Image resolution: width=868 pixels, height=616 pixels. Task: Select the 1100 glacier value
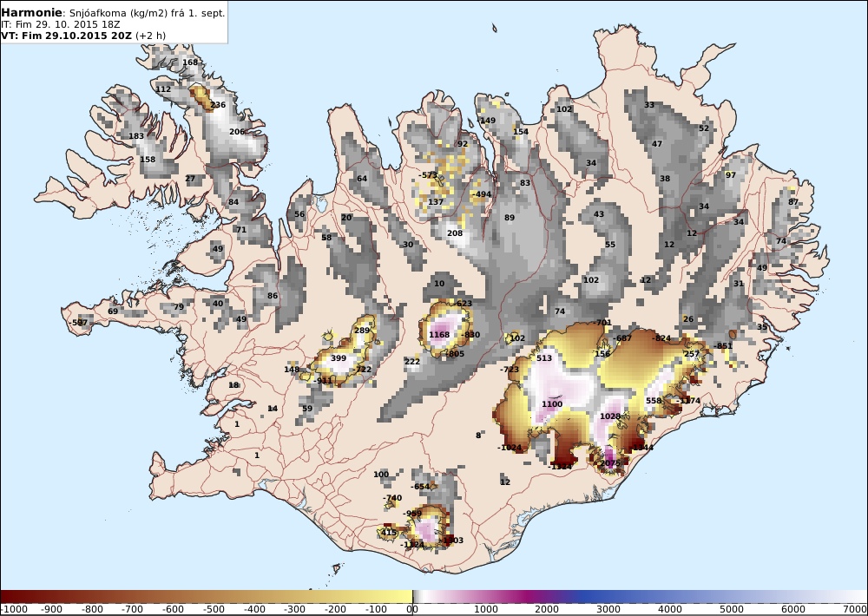coord(552,404)
